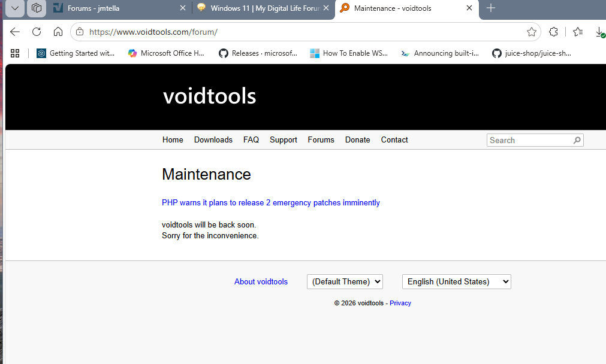This screenshot has height=364, width=606.
Task: Open the Getting Started bookmark
Action: pos(76,53)
